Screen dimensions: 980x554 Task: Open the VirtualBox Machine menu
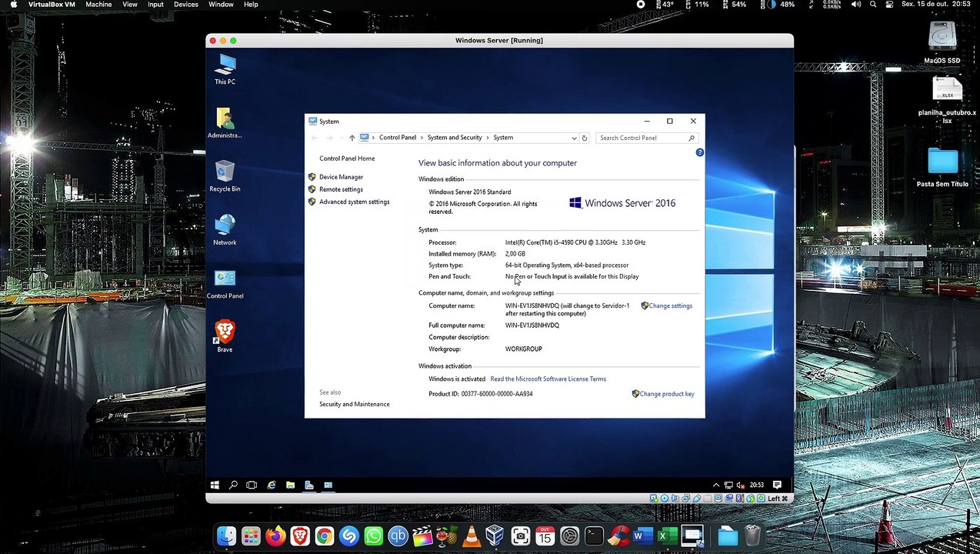[98, 5]
